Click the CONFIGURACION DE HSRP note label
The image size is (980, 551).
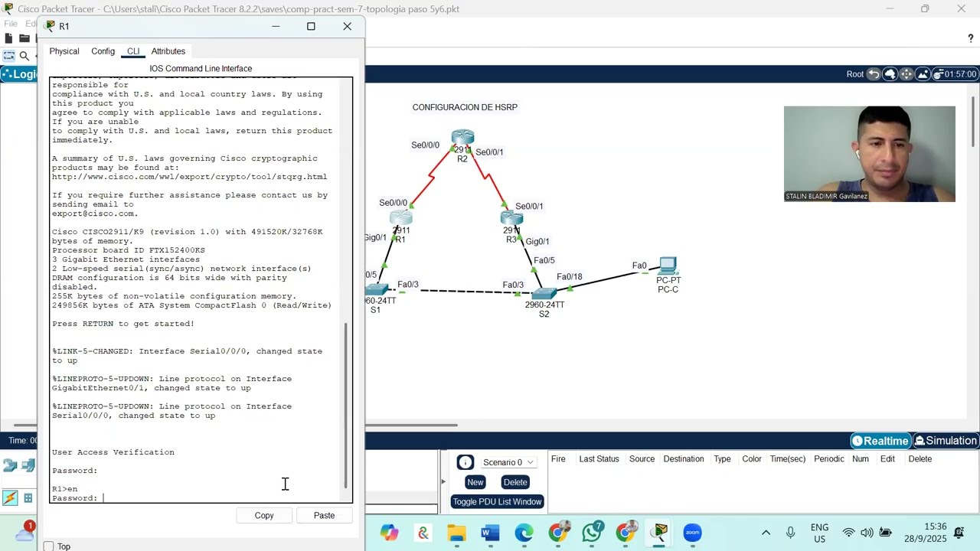pyautogui.click(x=465, y=107)
